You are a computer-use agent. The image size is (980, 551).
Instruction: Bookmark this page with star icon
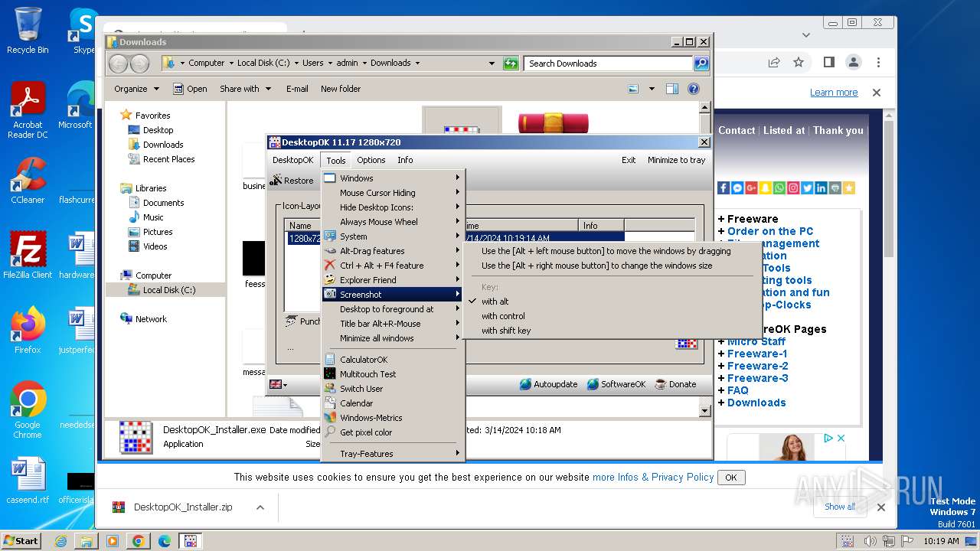(799, 62)
